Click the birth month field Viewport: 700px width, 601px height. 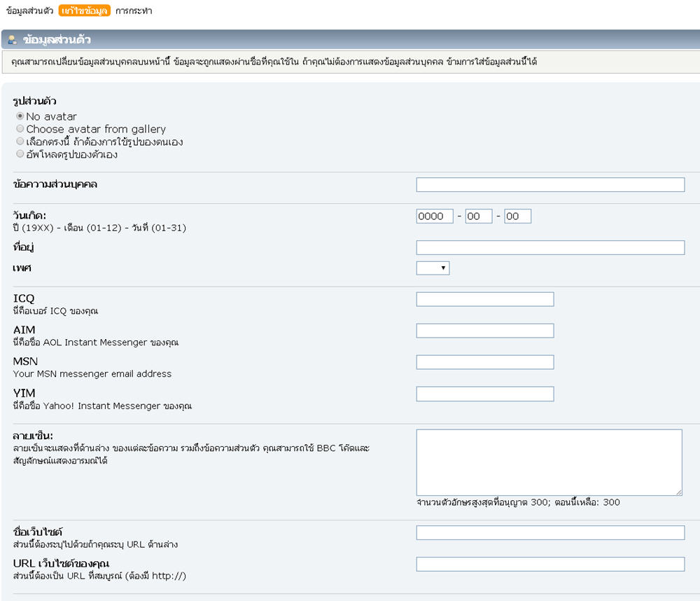(x=479, y=216)
